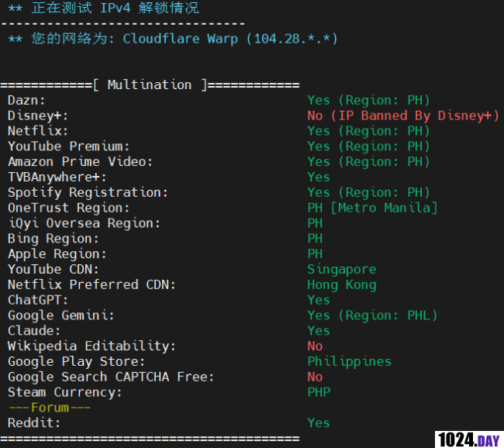Click the Dazn label
Viewport: 504px width, 448px height.
(27, 100)
